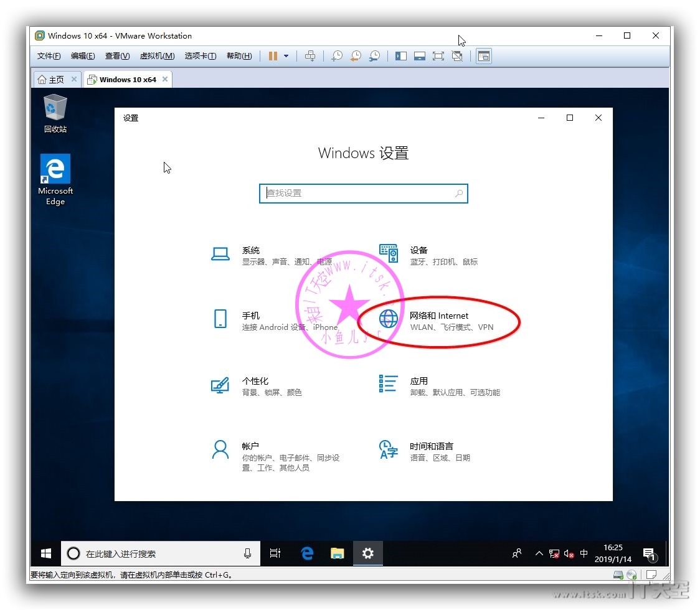Screen dimensions: 700x610
Task: Open 帐户 settings category
Action: click(275, 456)
